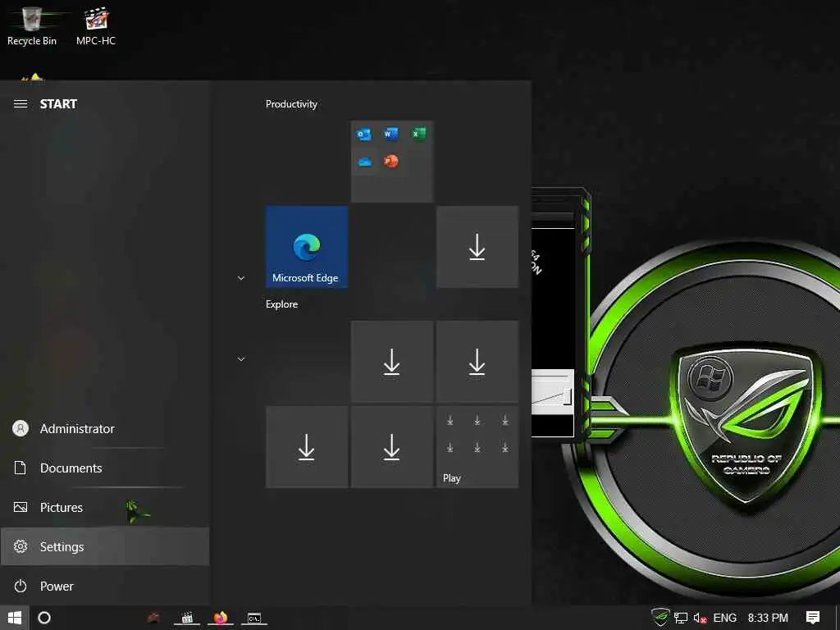Click the download tile beside Microsoft Edge
Screen dimensions: 840x630
click(477, 247)
